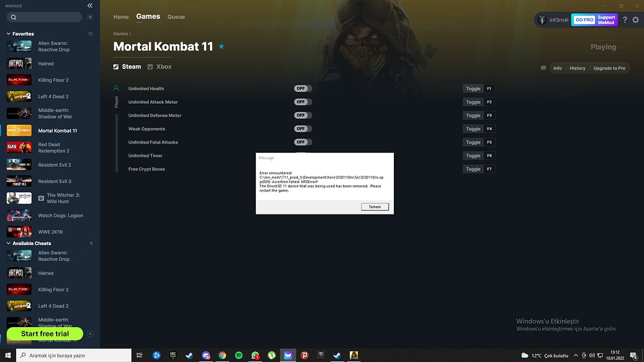Toggle the Weak Opponents cheat switch
The image size is (644, 362).
pyautogui.click(x=302, y=129)
